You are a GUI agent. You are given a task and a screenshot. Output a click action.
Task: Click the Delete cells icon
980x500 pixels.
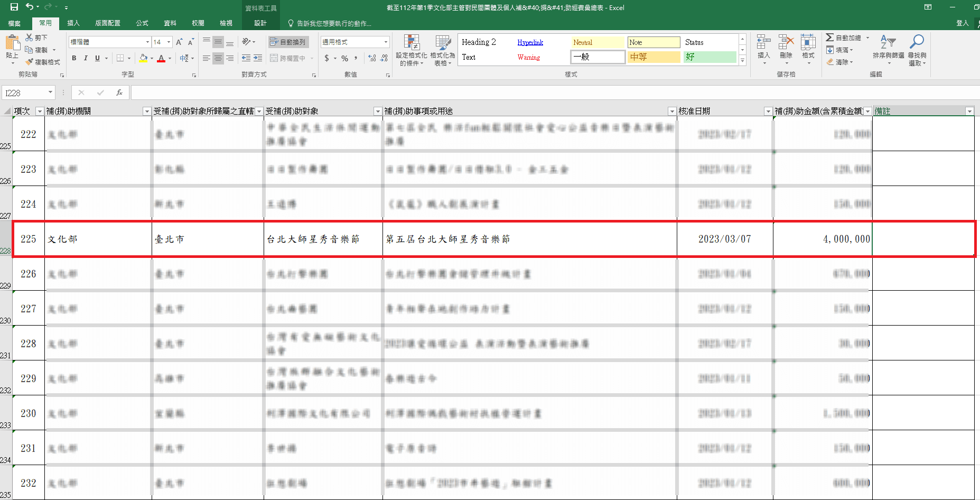pos(786,42)
